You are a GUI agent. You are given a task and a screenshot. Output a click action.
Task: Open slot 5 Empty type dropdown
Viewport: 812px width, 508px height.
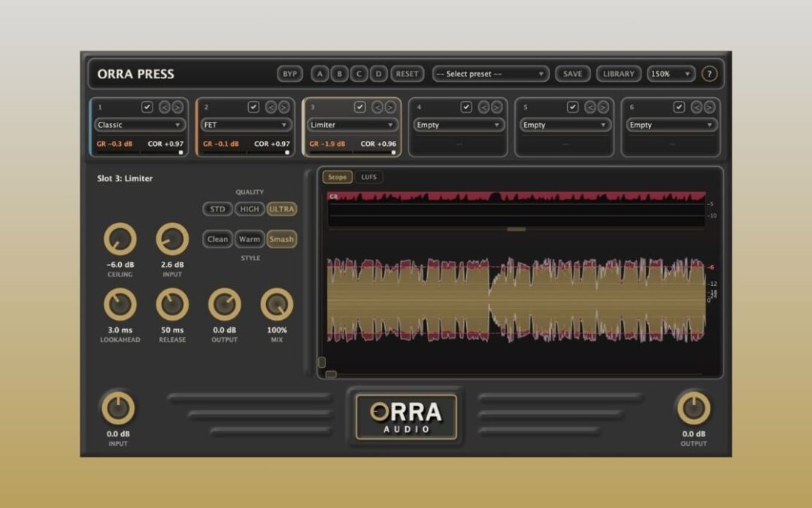(x=565, y=125)
